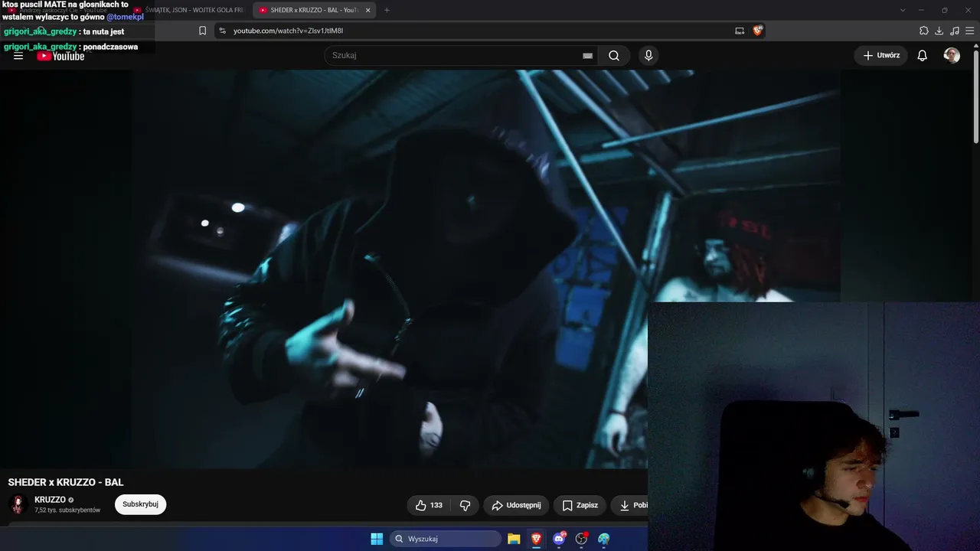Subscribe using the Subskrybuj button
Screen dimensions: 980x551
140,504
